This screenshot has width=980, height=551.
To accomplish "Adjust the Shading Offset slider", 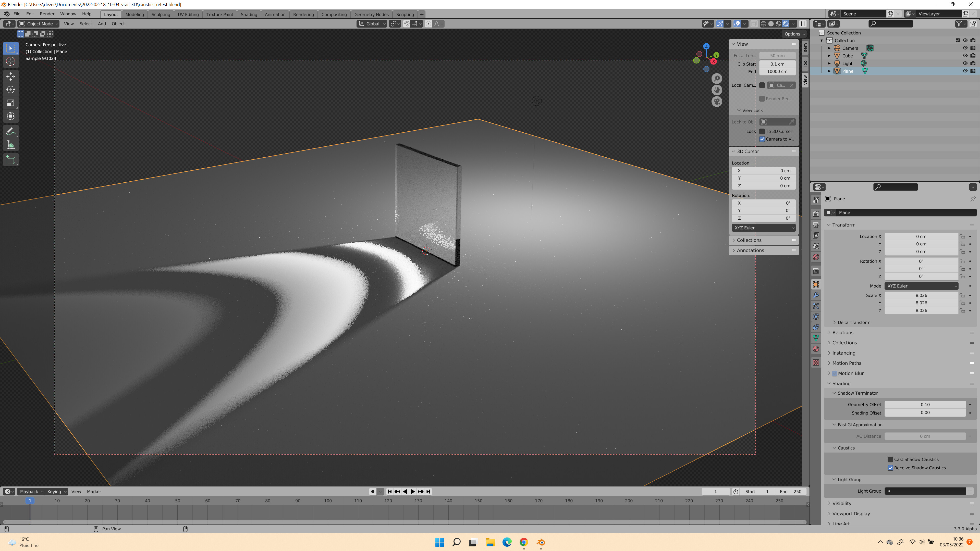I will tap(925, 412).
